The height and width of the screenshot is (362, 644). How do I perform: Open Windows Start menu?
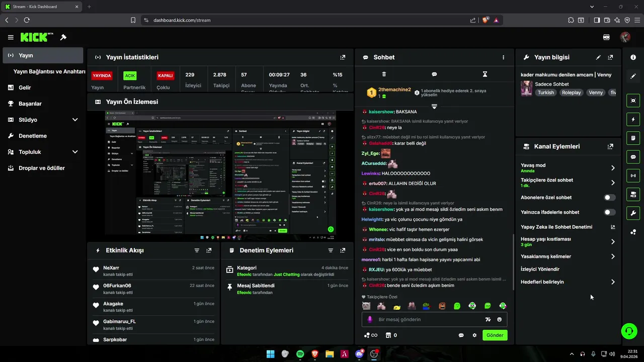click(x=270, y=354)
